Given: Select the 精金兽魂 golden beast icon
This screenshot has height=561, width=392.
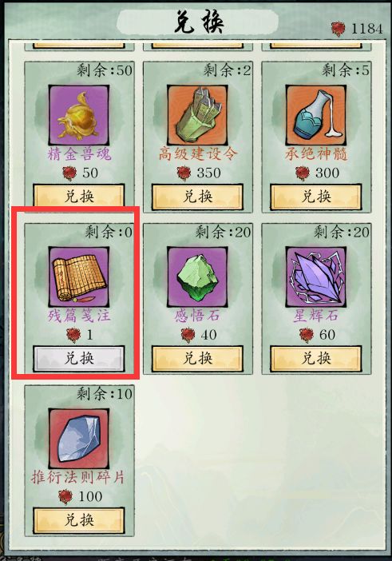Looking at the screenshot, I should tap(78, 115).
